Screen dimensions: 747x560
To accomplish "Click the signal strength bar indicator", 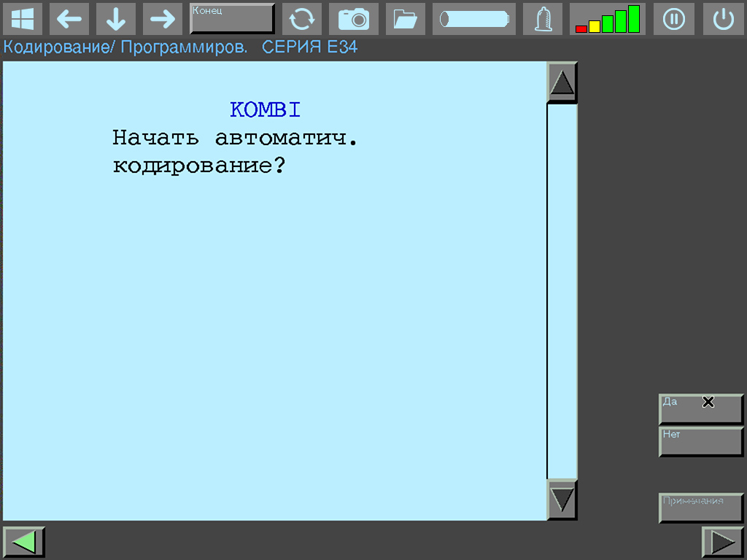I will (607, 19).
